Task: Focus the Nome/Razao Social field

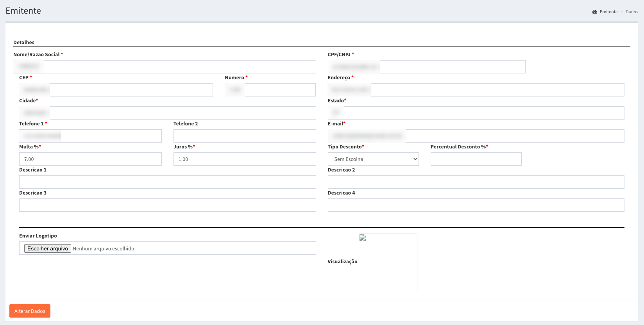Action: coord(165,67)
